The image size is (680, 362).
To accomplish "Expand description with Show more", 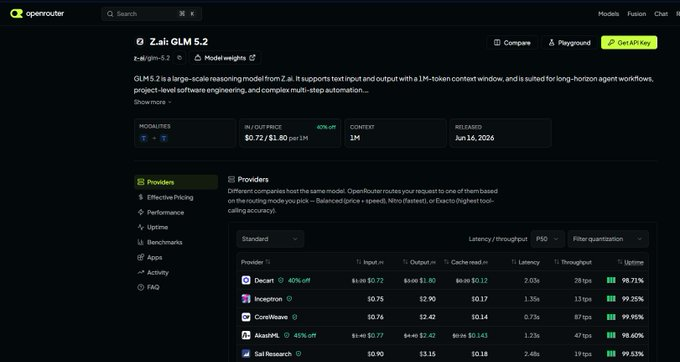I will pyautogui.click(x=152, y=102).
